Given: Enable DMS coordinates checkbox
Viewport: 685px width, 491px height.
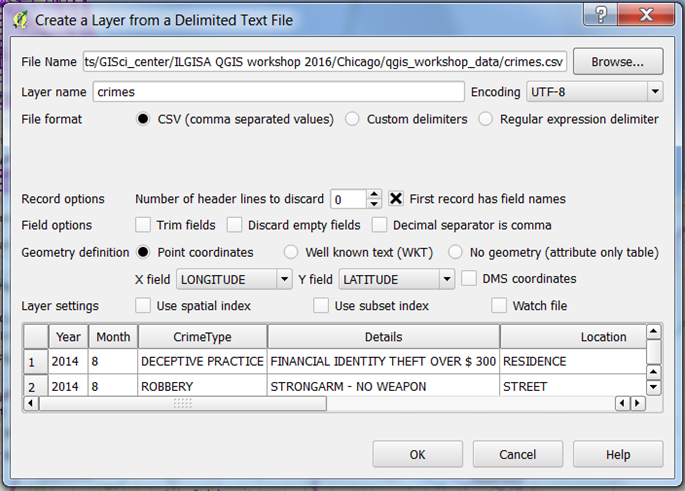Looking at the screenshot, I should tap(469, 278).
